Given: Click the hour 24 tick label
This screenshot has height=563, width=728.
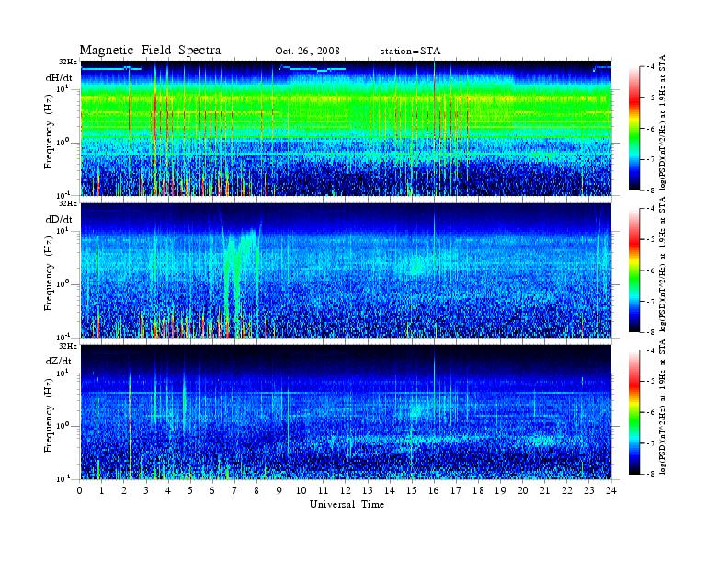Looking at the screenshot, I should (611, 490).
